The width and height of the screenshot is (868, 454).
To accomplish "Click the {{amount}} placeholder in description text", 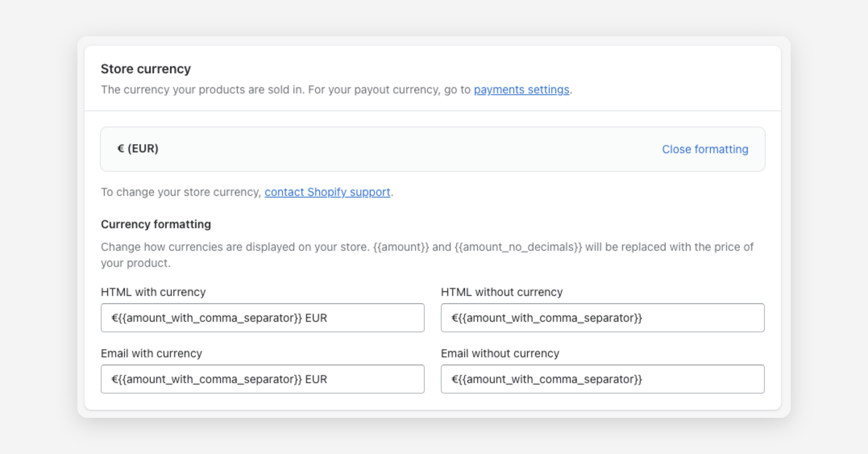I will 401,247.
